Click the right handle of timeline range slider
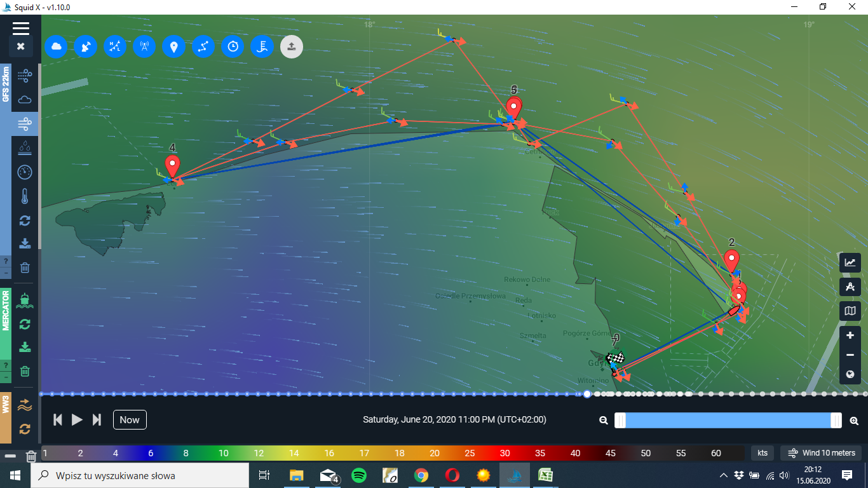The image size is (868, 488). pos(836,420)
